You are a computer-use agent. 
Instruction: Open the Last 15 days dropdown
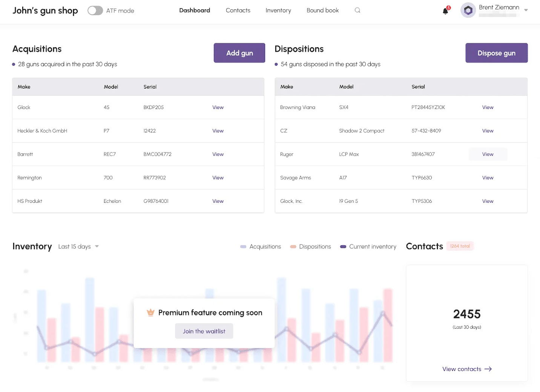pyautogui.click(x=78, y=246)
